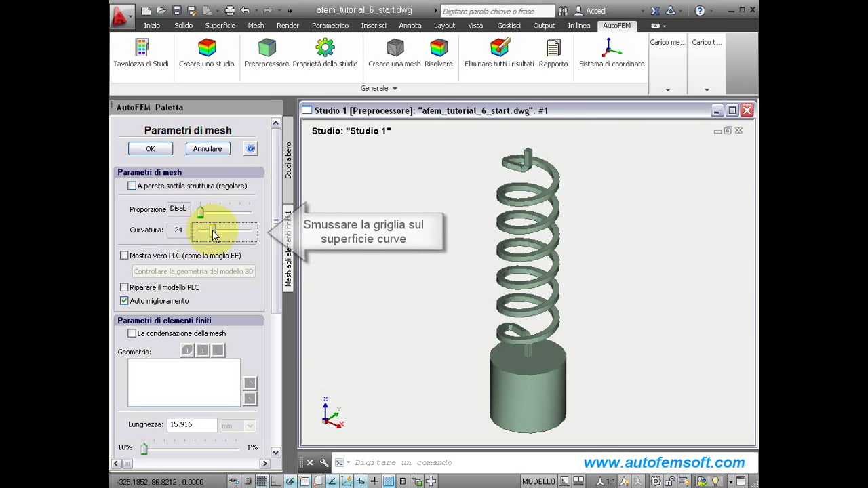Click the Open folder icon in quick access toolbar
Image resolution: width=868 pixels, height=488 pixels.
pyautogui.click(x=161, y=11)
